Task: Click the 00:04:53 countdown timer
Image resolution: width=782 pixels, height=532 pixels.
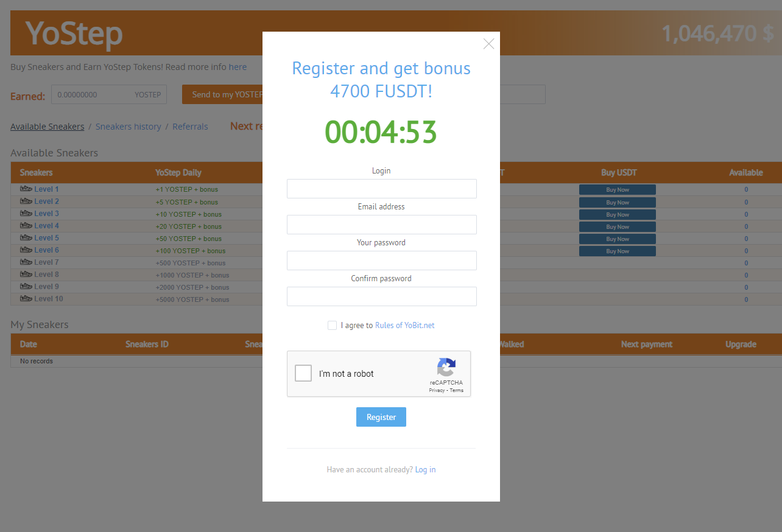Action: tap(381, 132)
